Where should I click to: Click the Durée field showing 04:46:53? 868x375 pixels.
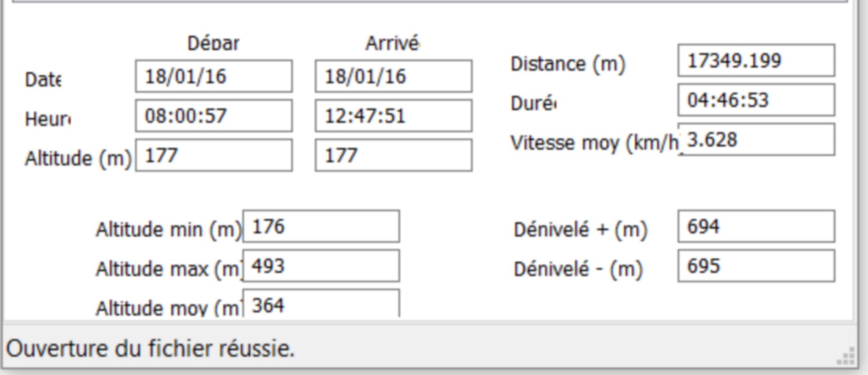[756, 100]
